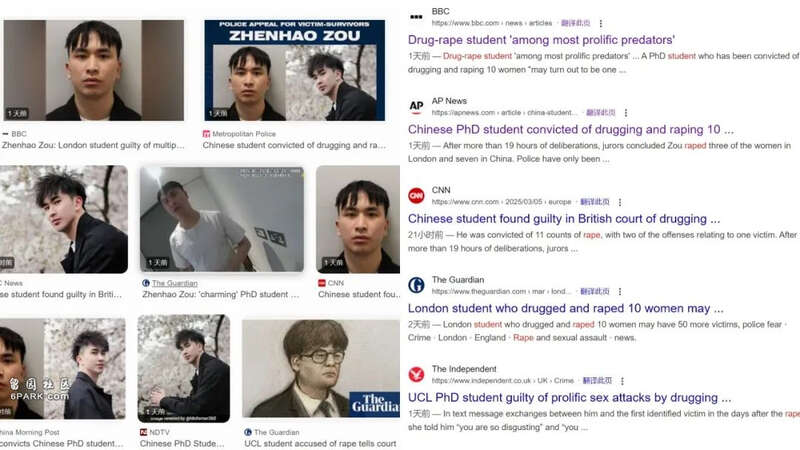Open Metropolitan Police appeal image thumbnail
The image size is (800, 450).
click(294, 70)
